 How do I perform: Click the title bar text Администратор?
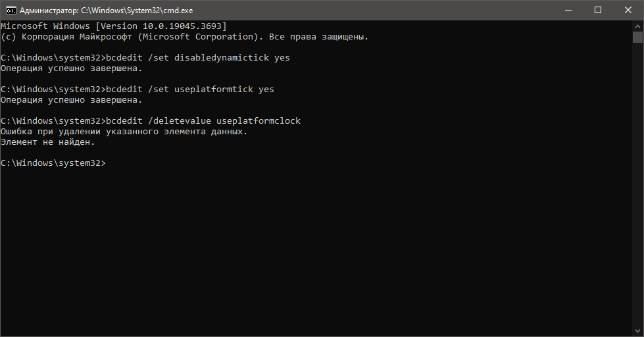[x=49, y=11]
